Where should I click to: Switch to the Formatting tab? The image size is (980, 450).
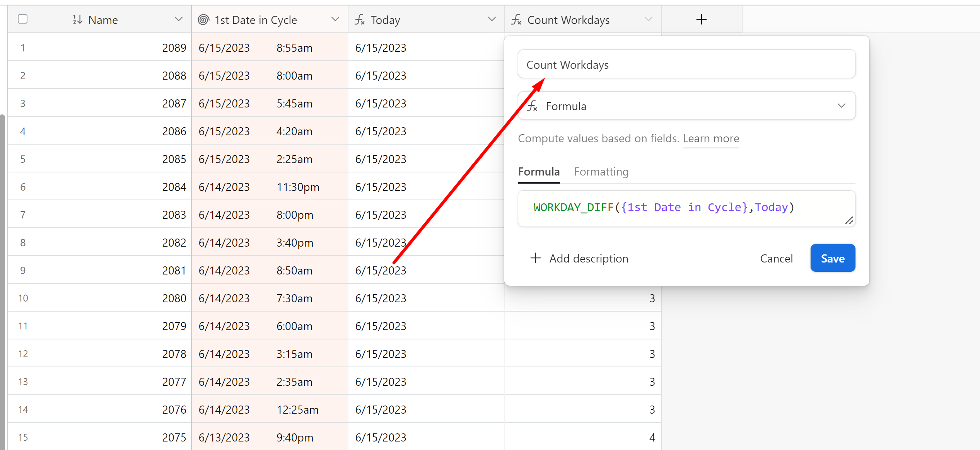click(601, 172)
